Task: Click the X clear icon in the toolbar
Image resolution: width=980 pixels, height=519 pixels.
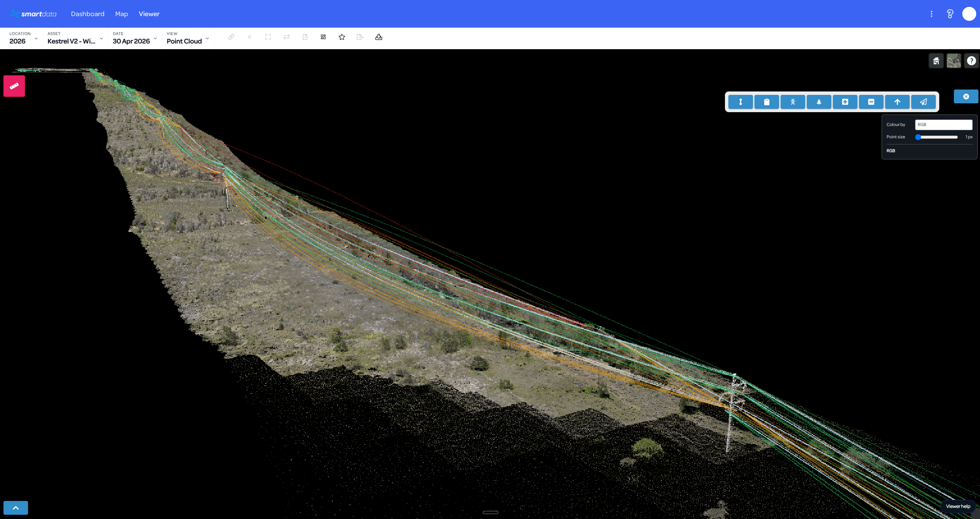Action: tap(249, 37)
